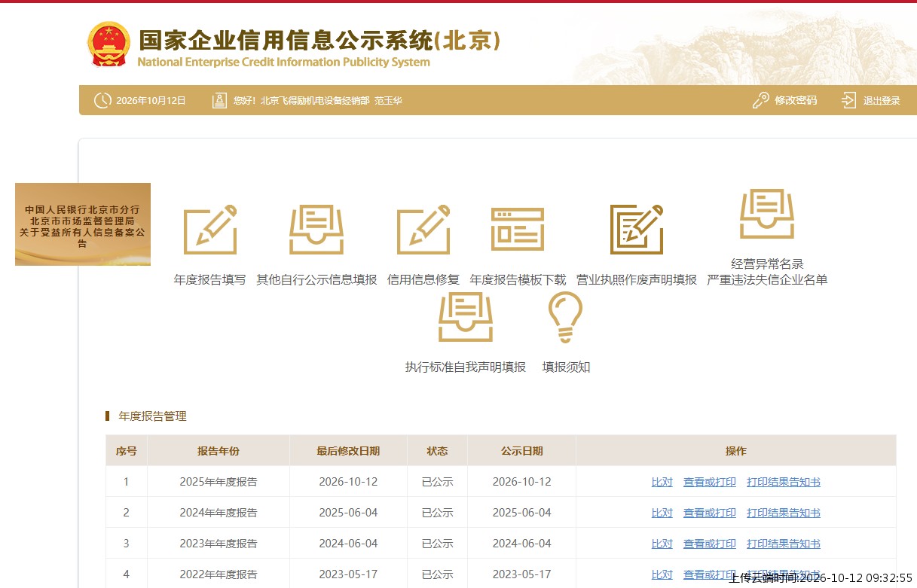This screenshot has height=588, width=917.
Task: Click 打印结果告知书 for 2025年年度报告
Action: (x=784, y=482)
